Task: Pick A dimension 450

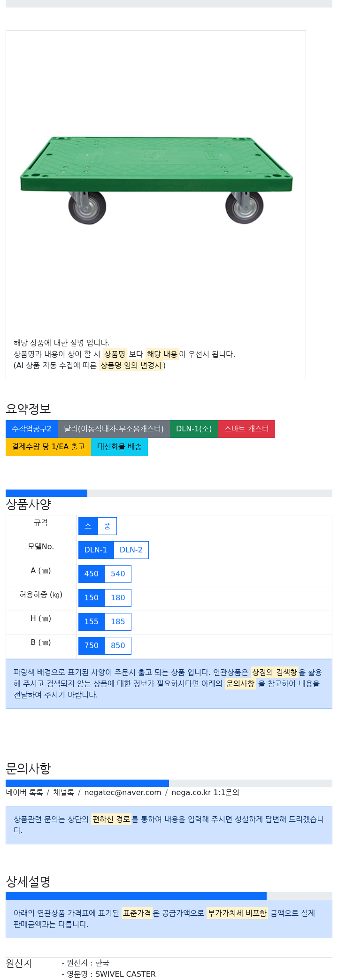Action: pos(92,574)
